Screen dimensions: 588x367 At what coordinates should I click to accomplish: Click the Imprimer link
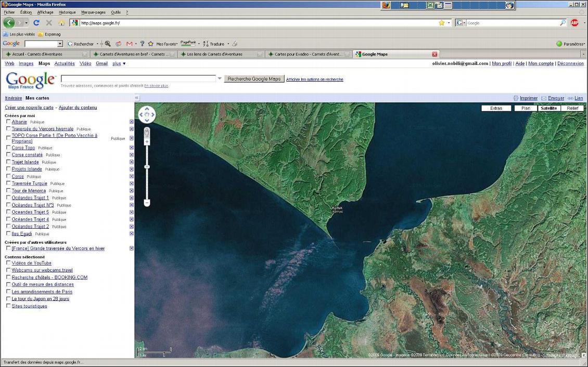(x=528, y=98)
